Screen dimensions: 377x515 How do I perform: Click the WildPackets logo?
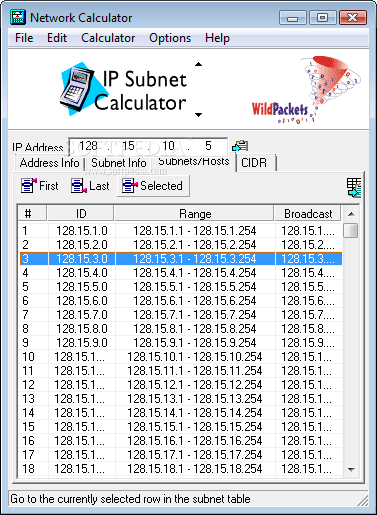point(306,90)
